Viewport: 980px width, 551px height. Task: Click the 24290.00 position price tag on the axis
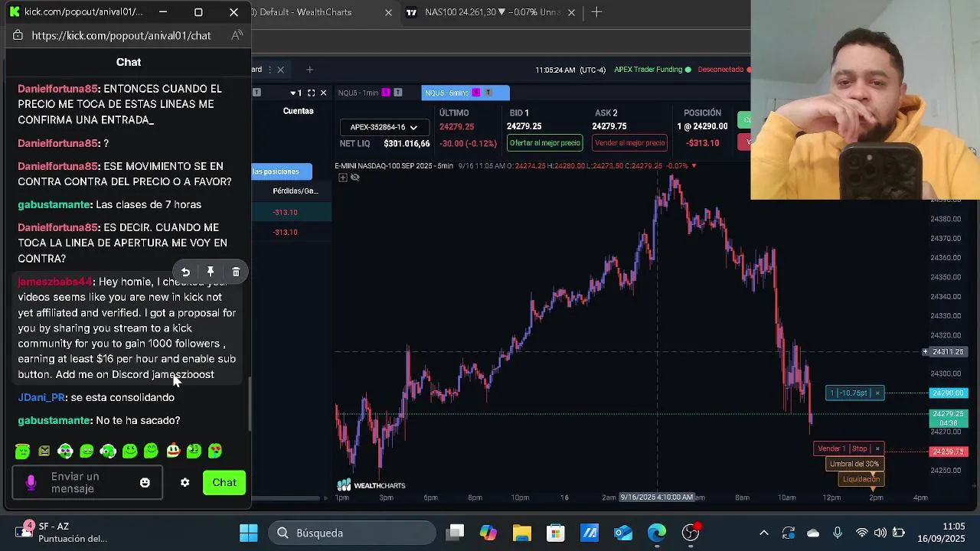(x=948, y=393)
